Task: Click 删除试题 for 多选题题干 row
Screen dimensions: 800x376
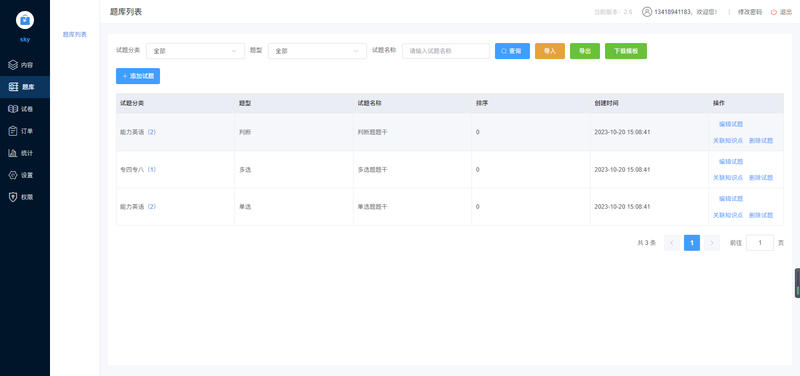Action: click(761, 178)
